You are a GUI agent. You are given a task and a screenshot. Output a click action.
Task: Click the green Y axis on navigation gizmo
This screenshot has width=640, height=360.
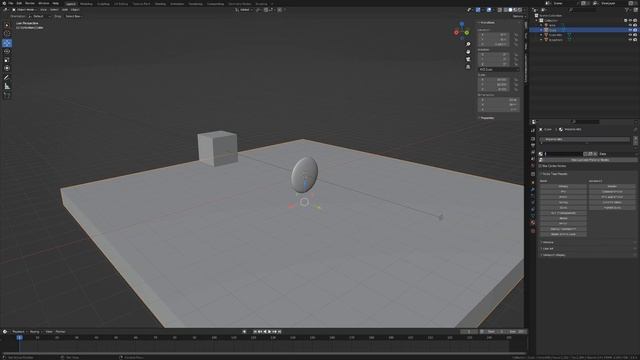pyautogui.click(x=467, y=33)
